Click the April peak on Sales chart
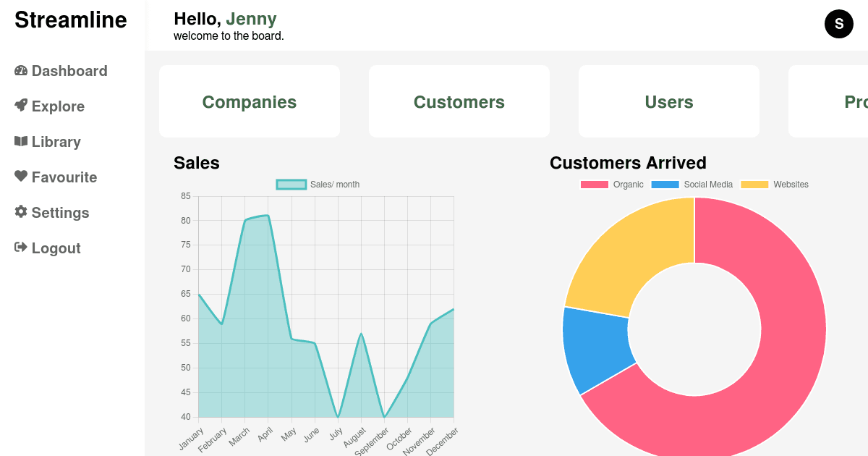The height and width of the screenshot is (456, 868). point(268,215)
